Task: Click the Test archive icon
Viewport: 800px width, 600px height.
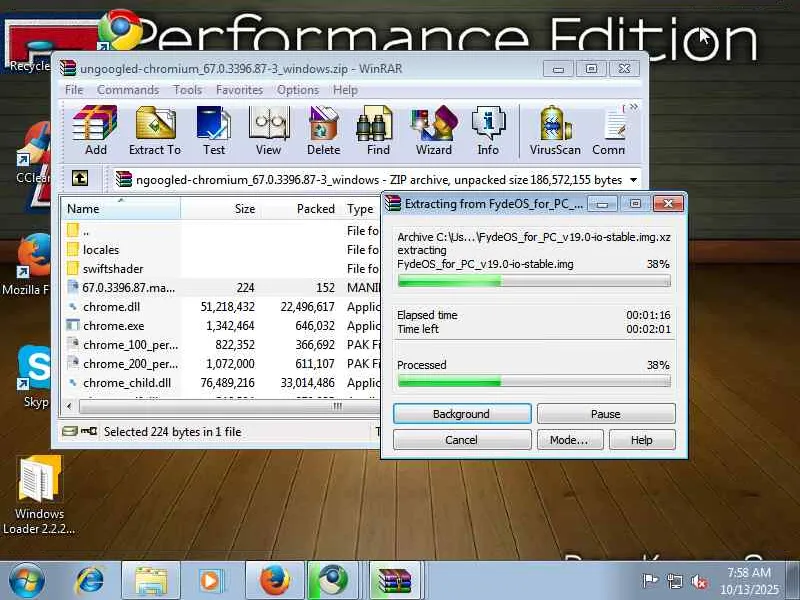Action: (x=213, y=131)
